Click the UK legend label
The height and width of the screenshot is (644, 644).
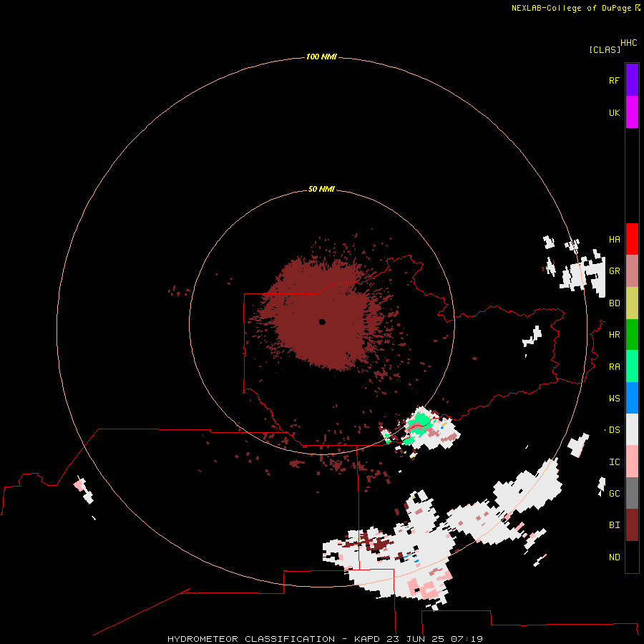point(614,112)
